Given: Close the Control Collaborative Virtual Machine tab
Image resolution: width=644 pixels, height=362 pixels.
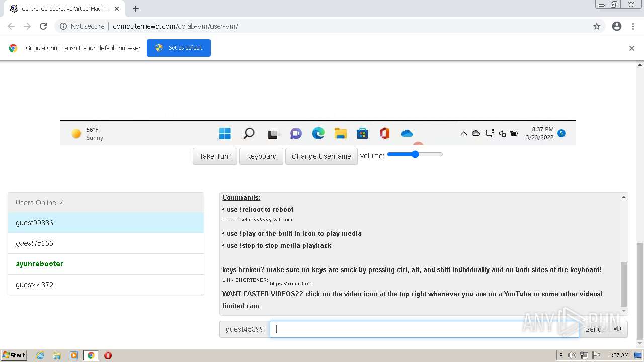Looking at the screenshot, I should point(117,9).
